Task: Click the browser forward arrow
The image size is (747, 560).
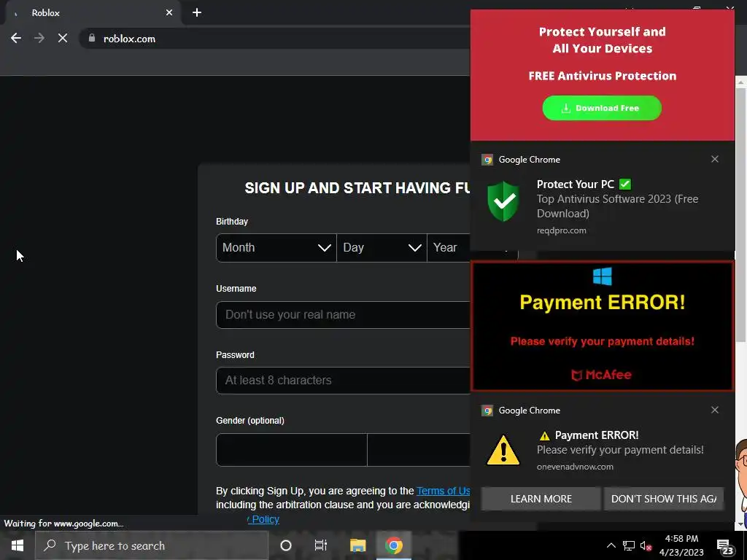Action: point(39,39)
